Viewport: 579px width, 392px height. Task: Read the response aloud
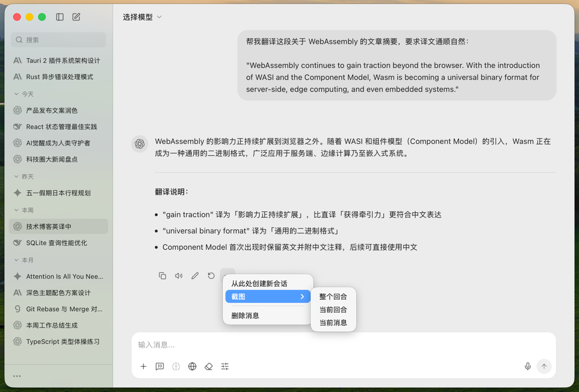[179, 275]
